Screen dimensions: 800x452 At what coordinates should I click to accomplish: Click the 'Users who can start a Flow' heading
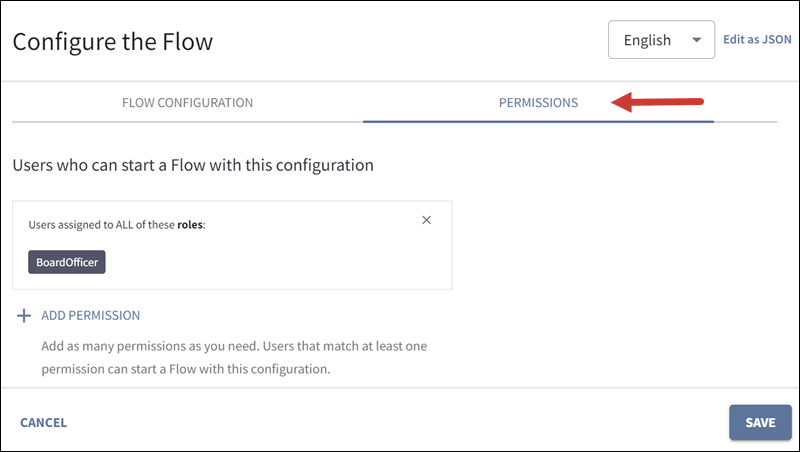(x=193, y=164)
